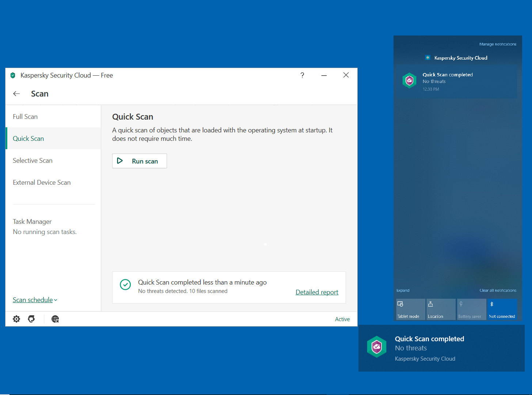
Task: Click 'No running scan tasks.' text
Action: click(x=45, y=232)
